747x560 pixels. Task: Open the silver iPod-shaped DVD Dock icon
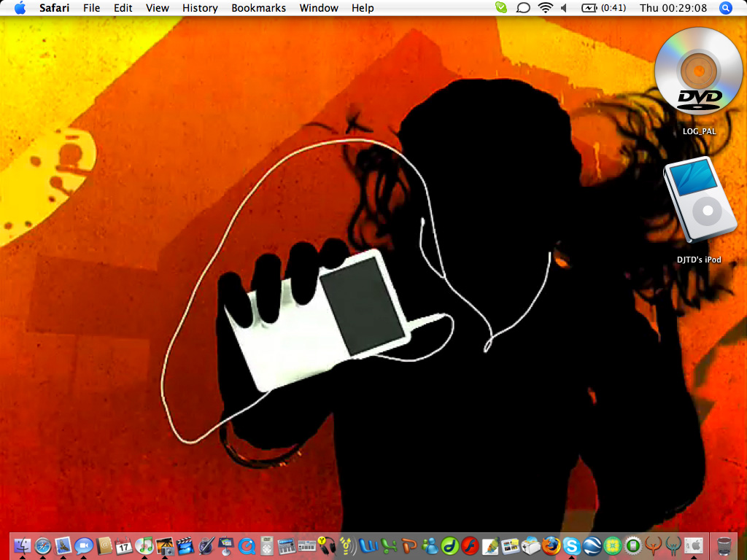pyautogui.click(x=267, y=545)
